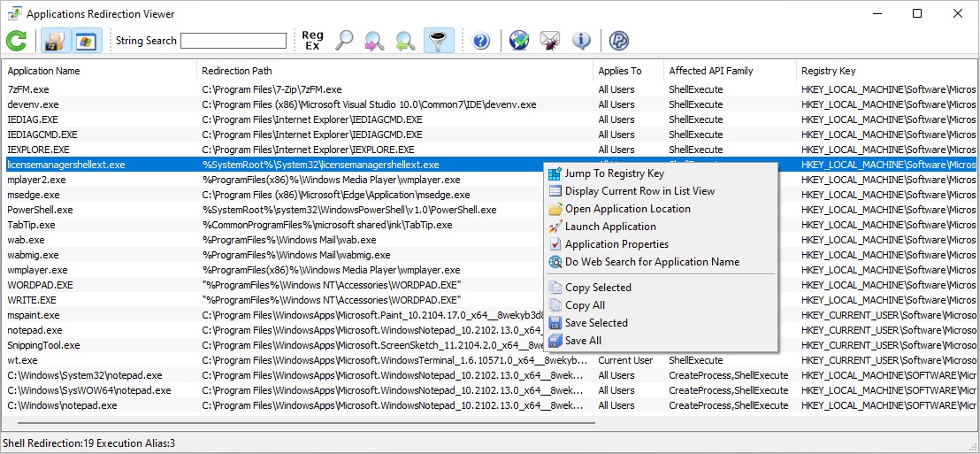Image resolution: width=980 pixels, height=454 pixels.
Task: Toggle the funnel filter button
Action: tap(439, 41)
